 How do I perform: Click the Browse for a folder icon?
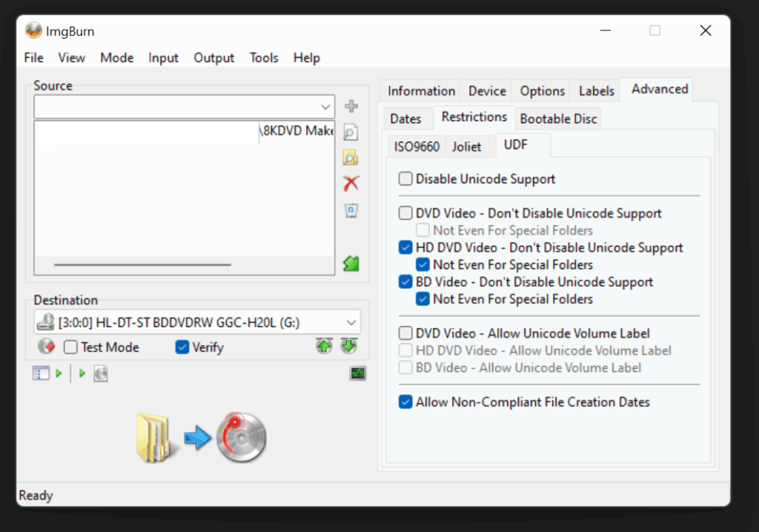(351, 158)
